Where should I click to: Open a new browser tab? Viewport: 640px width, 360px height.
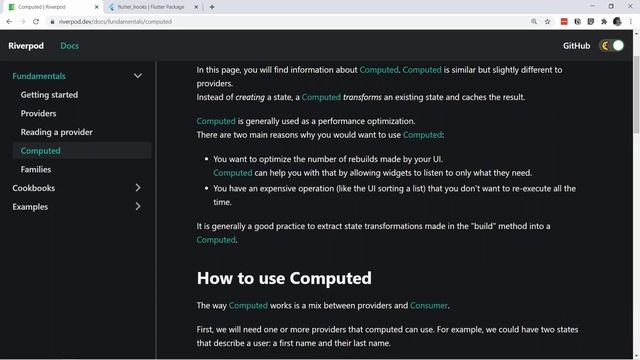click(x=212, y=7)
